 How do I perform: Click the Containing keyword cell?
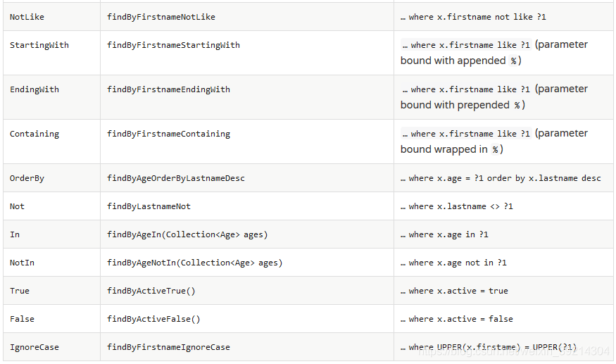point(34,134)
